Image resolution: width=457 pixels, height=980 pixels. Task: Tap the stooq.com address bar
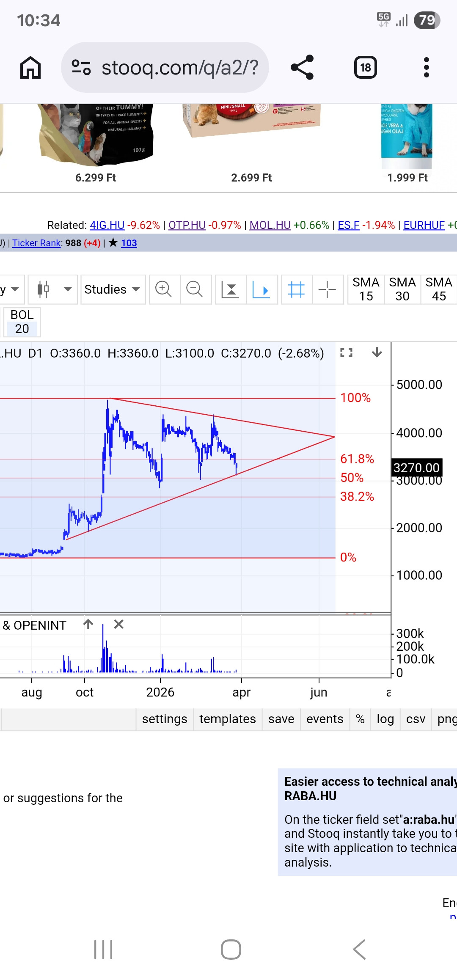click(179, 68)
